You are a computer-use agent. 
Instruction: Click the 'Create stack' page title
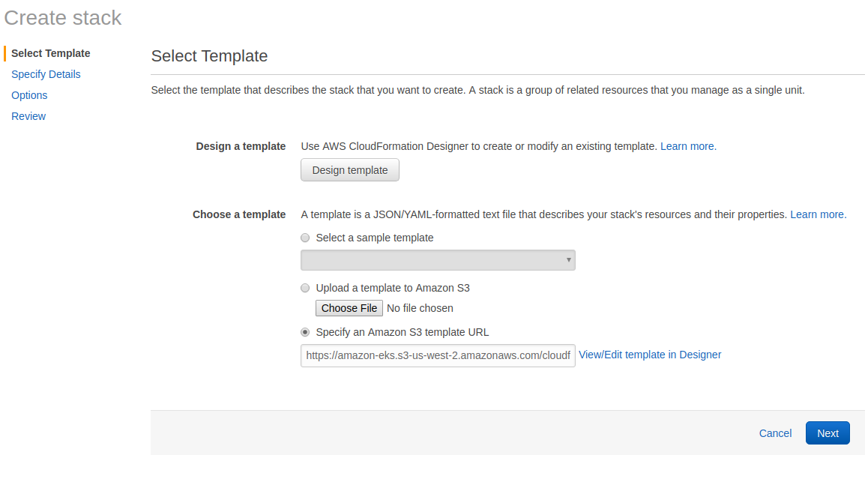click(x=63, y=18)
